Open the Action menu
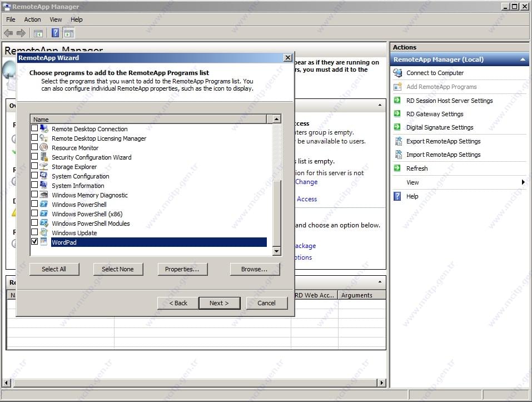The width and height of the screenshot is (532, 402). 32,19
